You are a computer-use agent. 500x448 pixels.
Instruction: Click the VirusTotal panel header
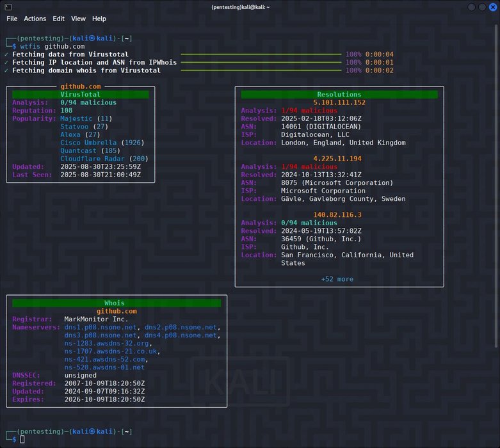pos(81,94)
